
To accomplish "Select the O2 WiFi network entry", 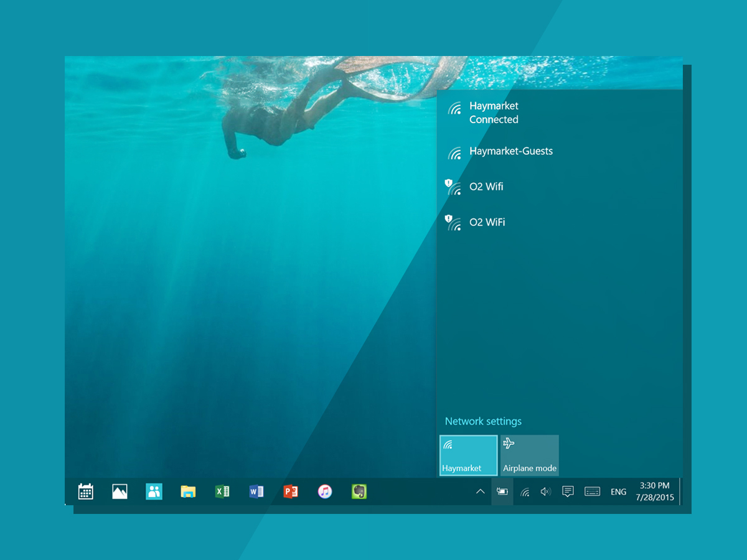I will pyautogui.click(x=560, y=222).
